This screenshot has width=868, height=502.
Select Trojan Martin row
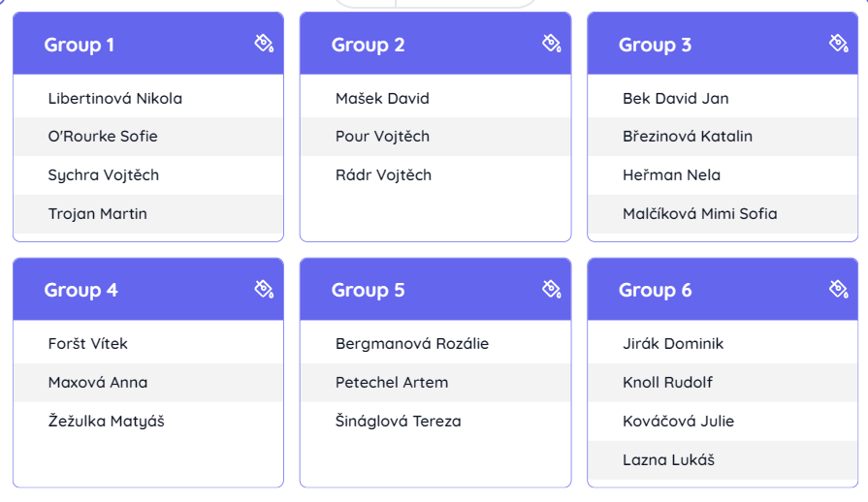pos(98,214)
